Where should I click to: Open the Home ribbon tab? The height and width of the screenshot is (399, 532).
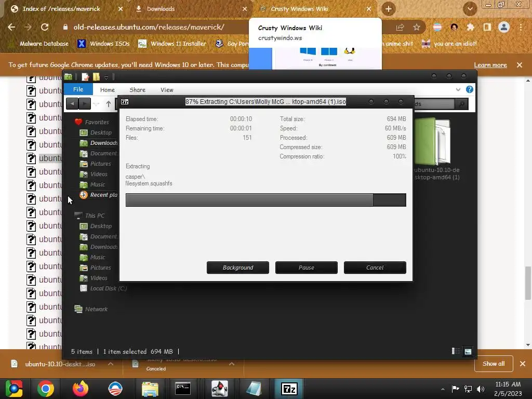point(107,90)
